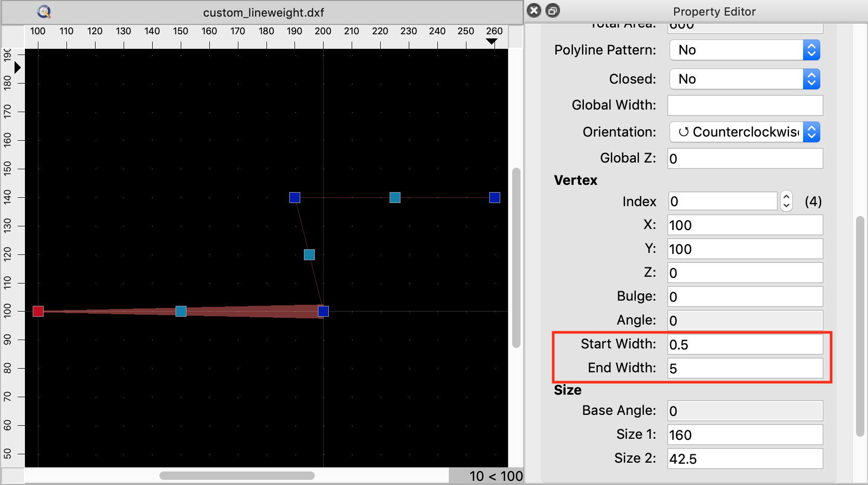Image resolution: width=868 pixels, height=485 pixels.
Task: Click the Property Editor vertical scrollbar
Action: [x=860, y=327]
